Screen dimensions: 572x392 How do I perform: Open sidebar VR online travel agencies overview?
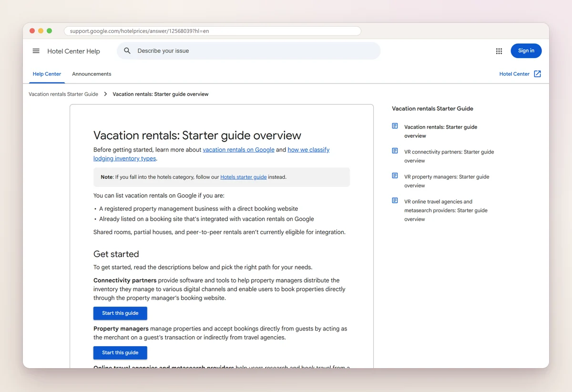pyautogui.click(x=446, y=210)
